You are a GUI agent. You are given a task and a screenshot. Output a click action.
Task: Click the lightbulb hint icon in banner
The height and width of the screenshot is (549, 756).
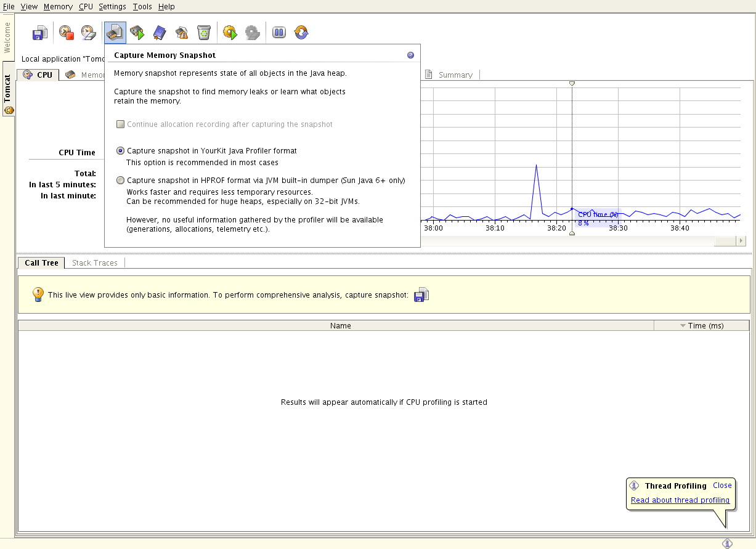click(x=38, y=295)
